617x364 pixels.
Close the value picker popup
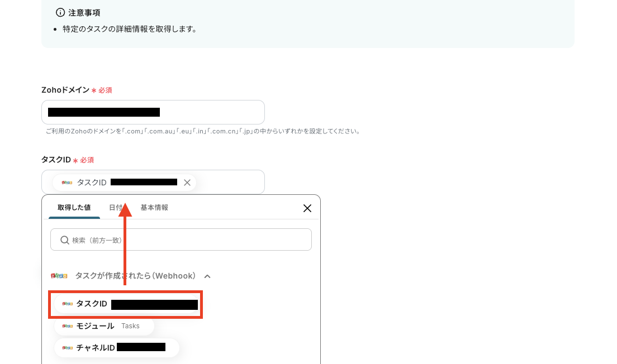[307, 208]
